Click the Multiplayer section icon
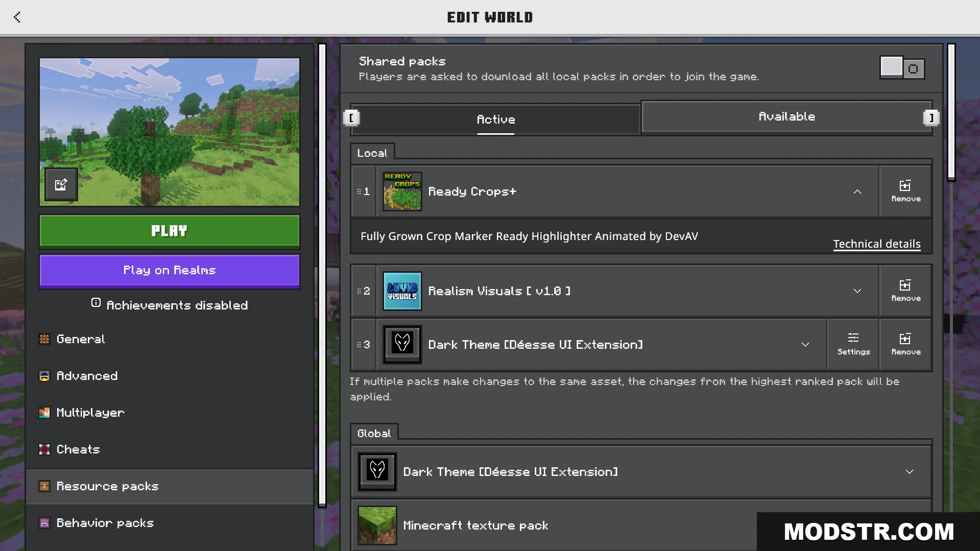This screenshot has height=551, width=980. 44,413
